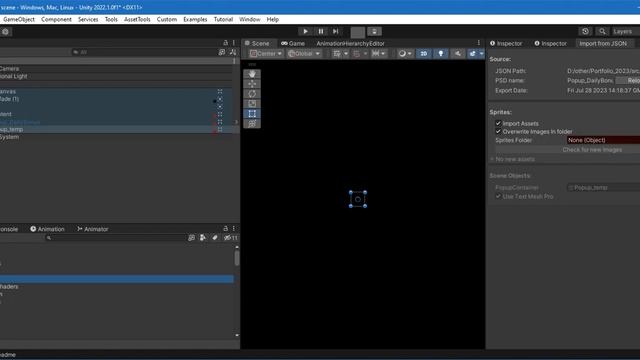
Task: Open the Examples menu
Action: point(195,19)
